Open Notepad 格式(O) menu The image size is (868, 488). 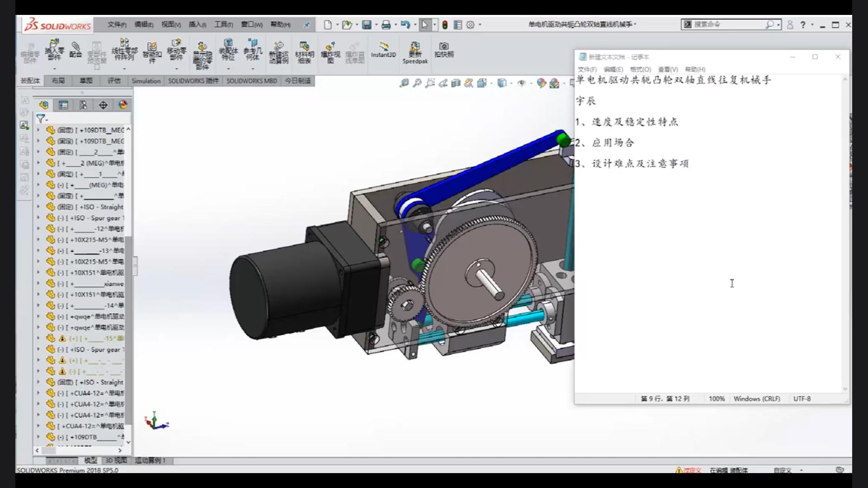pos(640,69)
